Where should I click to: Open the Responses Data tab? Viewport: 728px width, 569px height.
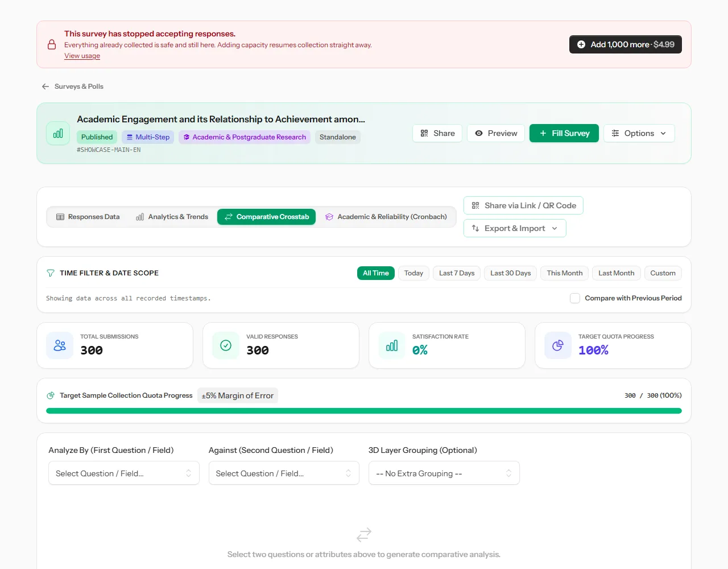tap(88, 217)
